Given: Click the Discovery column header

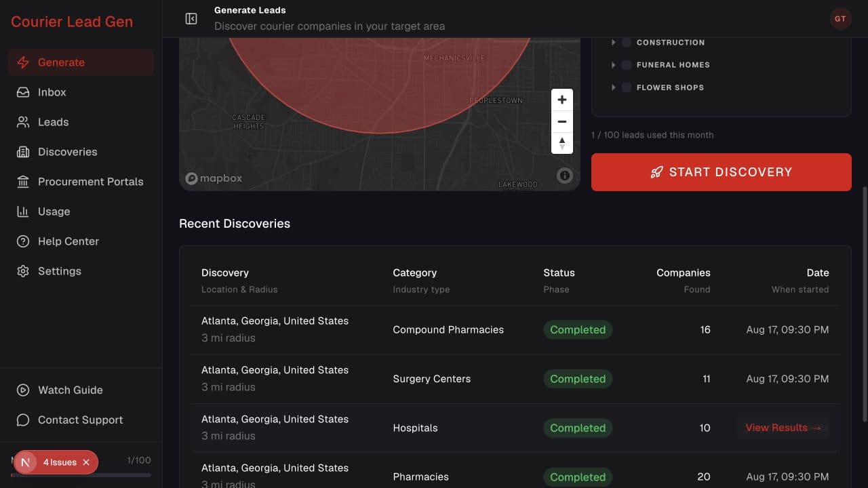Looking at the screenshot, I should [225, 273].
